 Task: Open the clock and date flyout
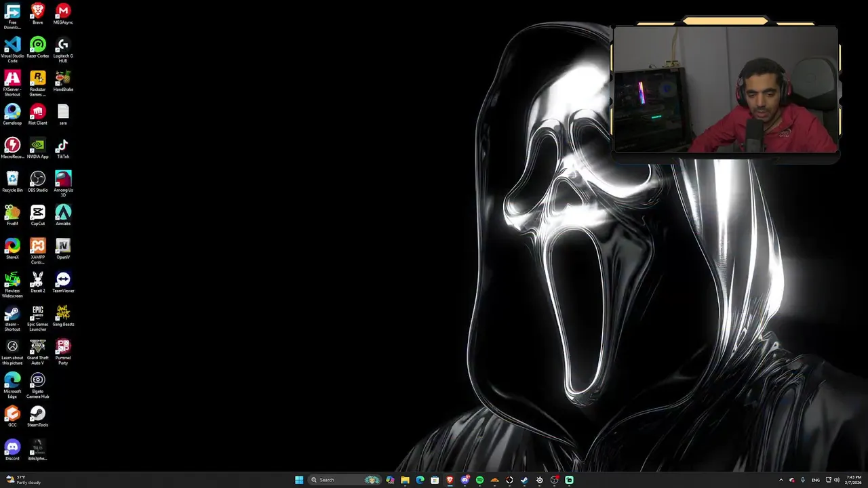854,480
